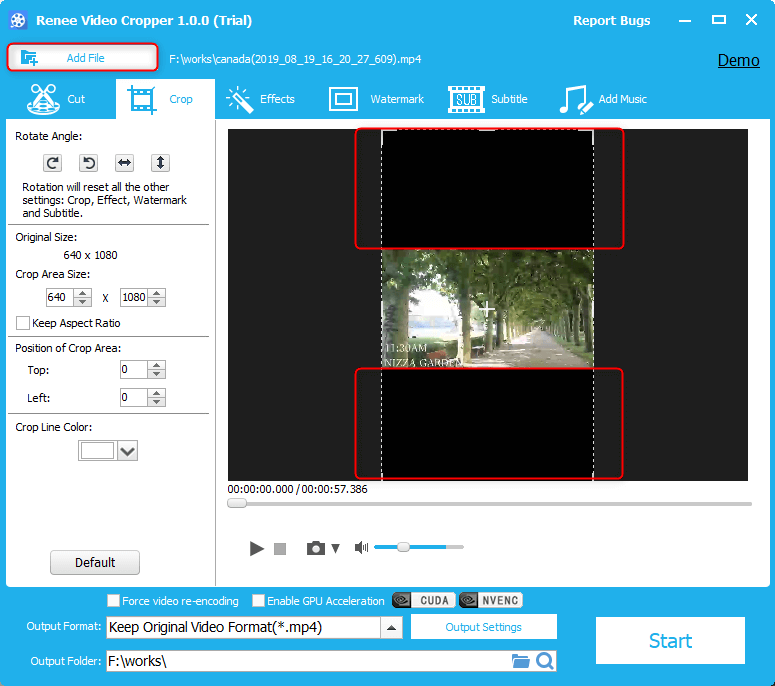
Task: Play the video preview
Action: pos(257,548)
